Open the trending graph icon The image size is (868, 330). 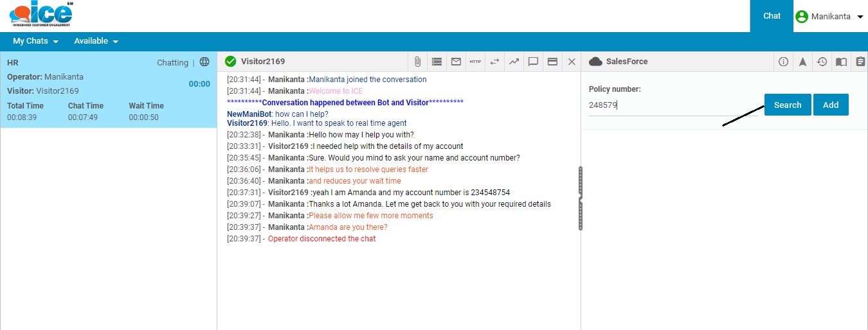[514, 62]
